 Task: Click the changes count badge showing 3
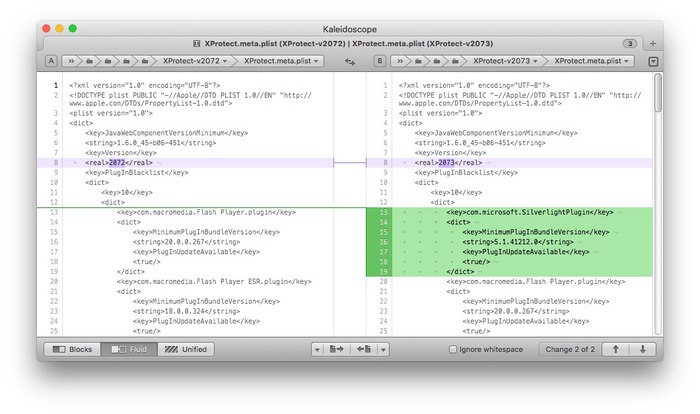coord(629,43)
